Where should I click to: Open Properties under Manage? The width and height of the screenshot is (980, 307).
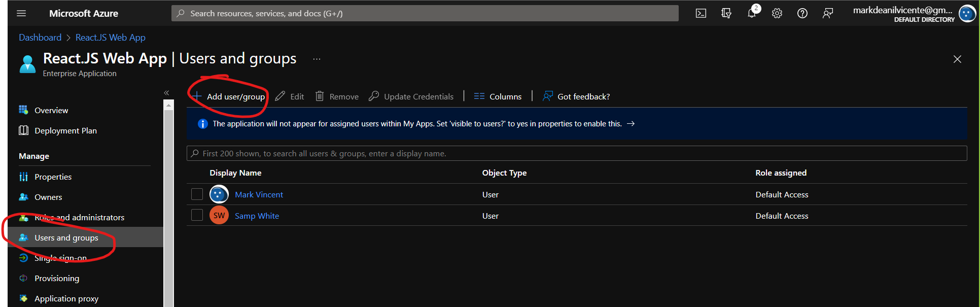(53, 177)
